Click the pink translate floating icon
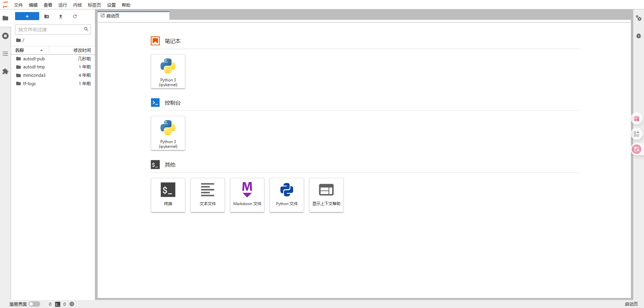This screenshot has width=644, height=308. point(637,149)
